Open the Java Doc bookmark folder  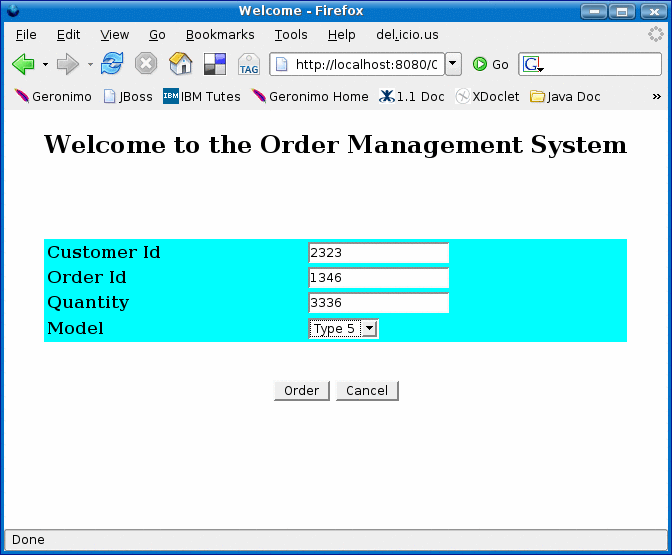click(565, 96)
